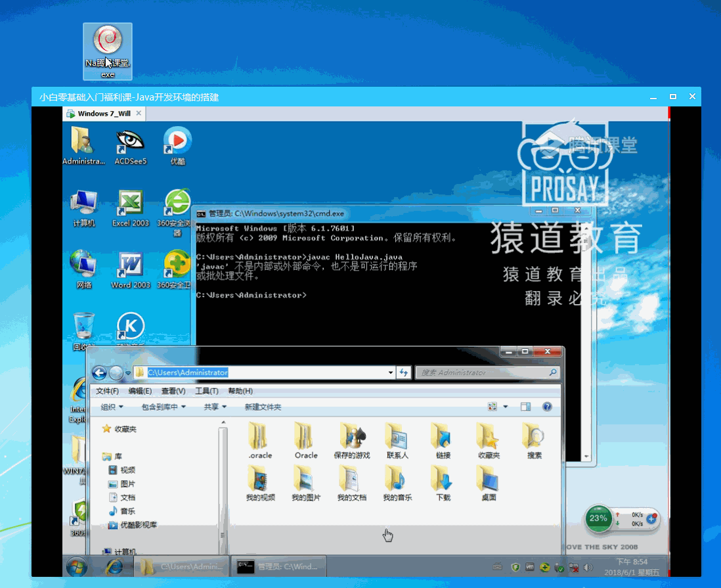This screenshot has width=721, height=588.
Task: Open the 我的文档 folder
Action: pyautogui.click(x=352, y=483)
